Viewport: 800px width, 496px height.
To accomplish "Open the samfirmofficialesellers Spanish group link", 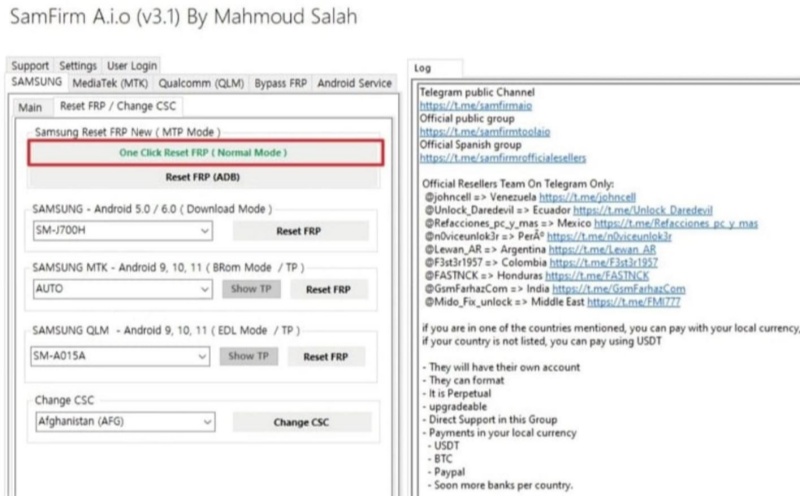I will click(x=503, y=158).
